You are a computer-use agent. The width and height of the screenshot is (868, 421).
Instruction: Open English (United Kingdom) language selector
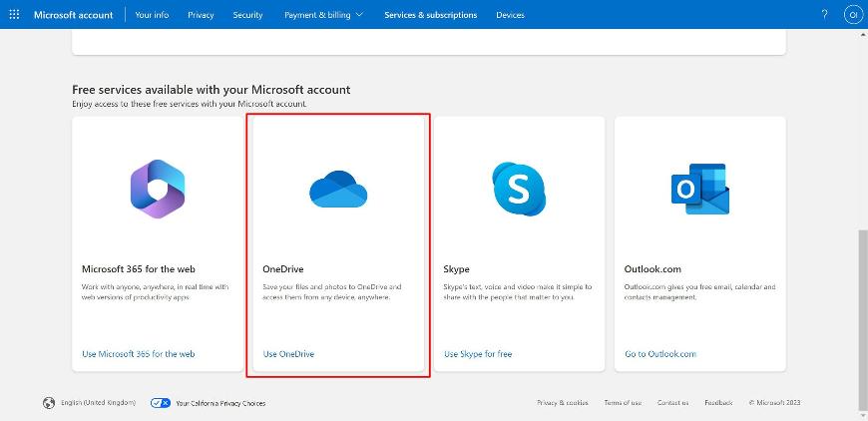pyautogui.click(x=98, y=403)
